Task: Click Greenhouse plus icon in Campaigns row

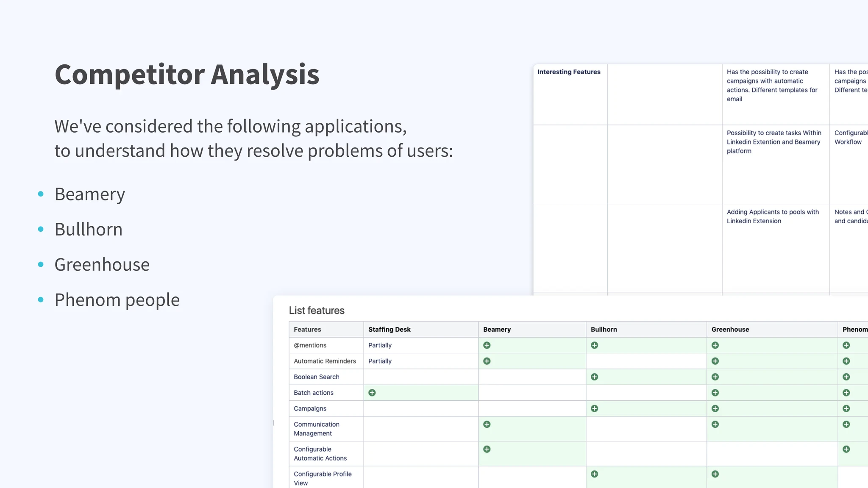Action: point(715,409)
